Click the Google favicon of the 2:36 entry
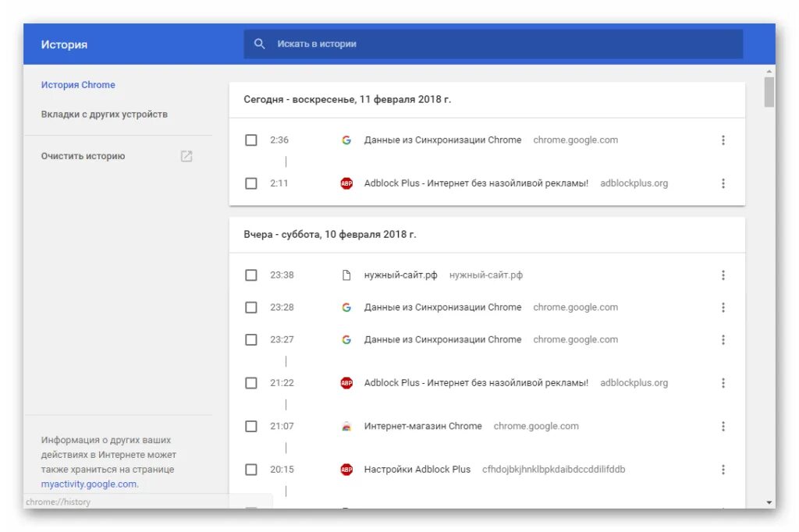The height and width of the screenshot is (532, 799). click(346, 140)
